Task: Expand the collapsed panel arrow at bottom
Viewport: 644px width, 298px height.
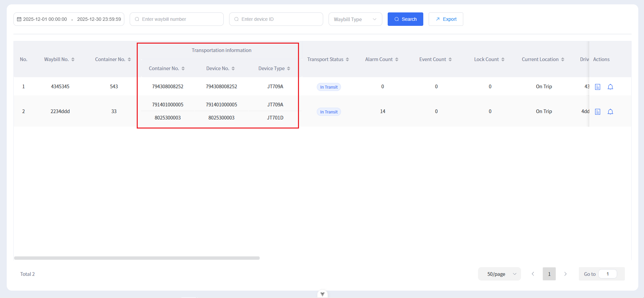Action: pyautogui.click(x=322, y=294)
